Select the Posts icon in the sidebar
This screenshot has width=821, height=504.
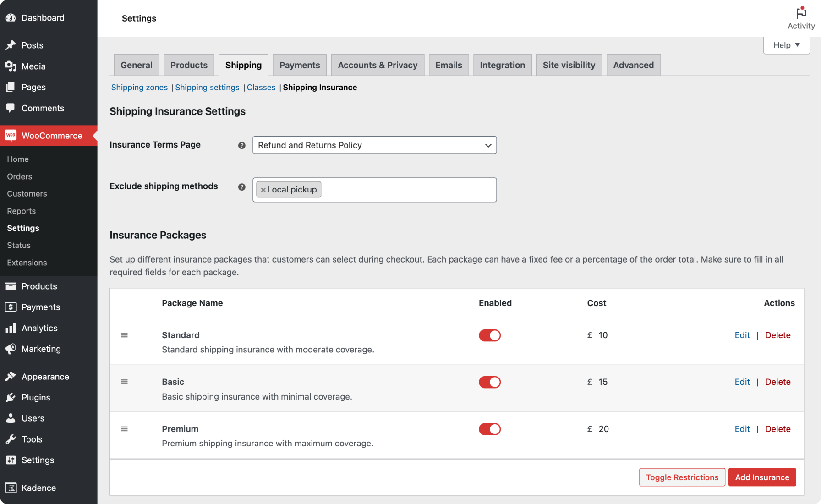point(11,45)
